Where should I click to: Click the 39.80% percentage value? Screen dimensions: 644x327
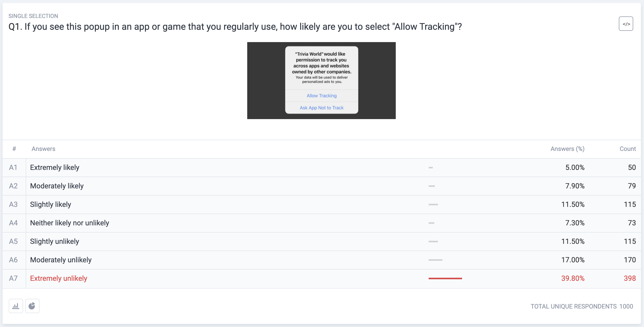pos(573,278)
